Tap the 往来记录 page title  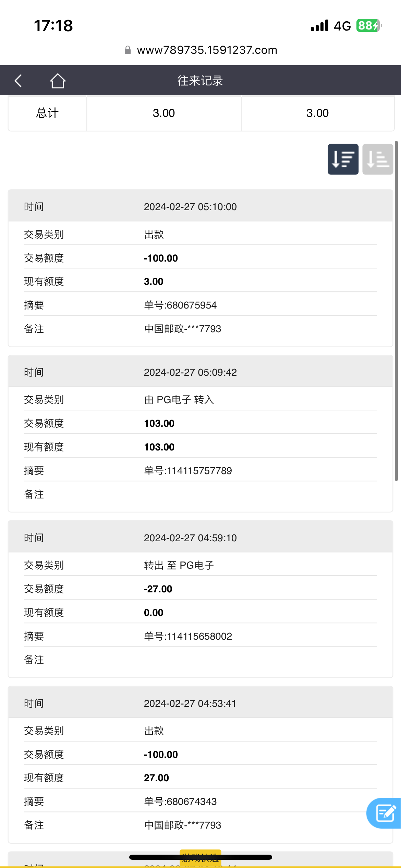(x=200, y=81)
